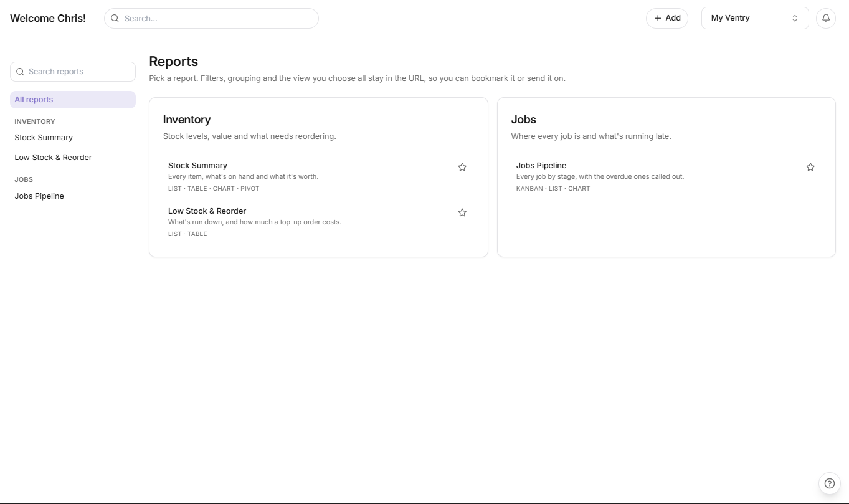Click the Jobs card heading

(524, 120)
